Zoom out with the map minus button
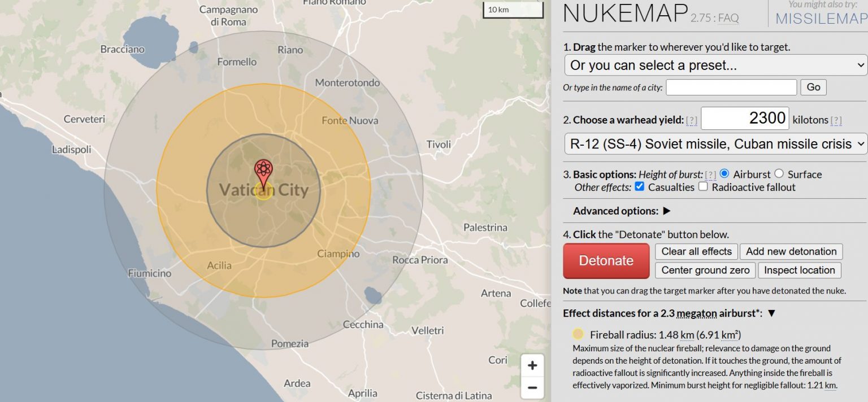 (532, 388)
